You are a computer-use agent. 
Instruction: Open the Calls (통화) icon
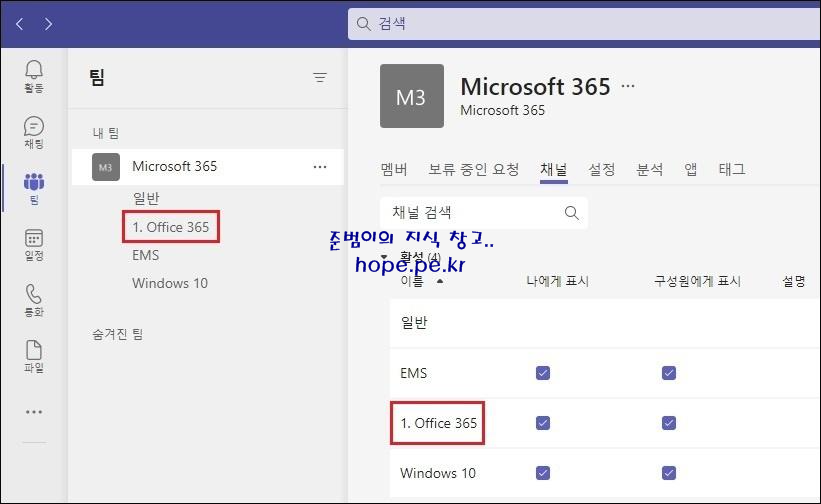coord(34,300)
